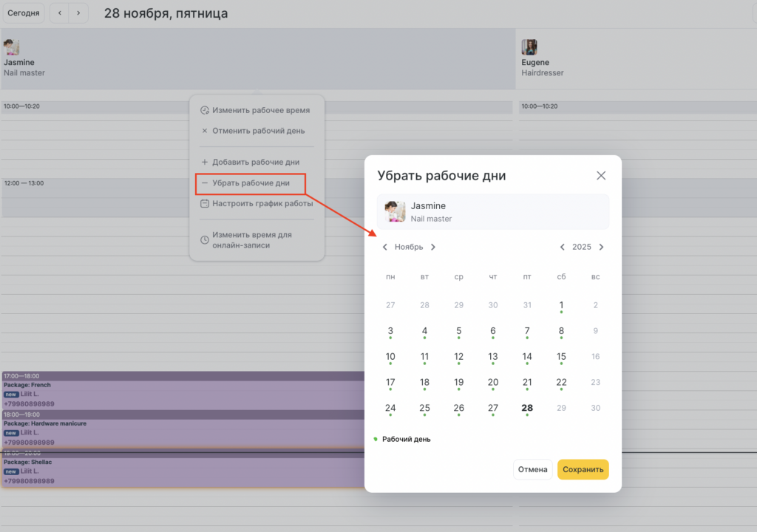This screenshot has height=532, width=757.
Task: Select November 28 in the calendar
Action: (x=527, y=408)
